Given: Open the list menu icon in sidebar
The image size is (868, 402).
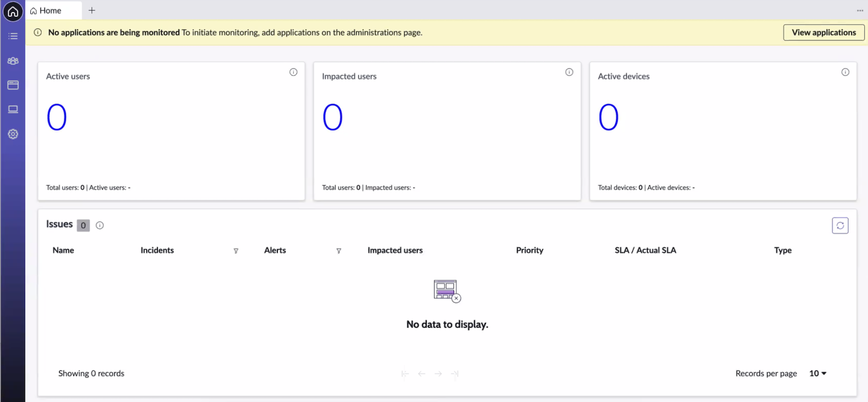Looking at the screenshot, I should [x=13, y=36].
